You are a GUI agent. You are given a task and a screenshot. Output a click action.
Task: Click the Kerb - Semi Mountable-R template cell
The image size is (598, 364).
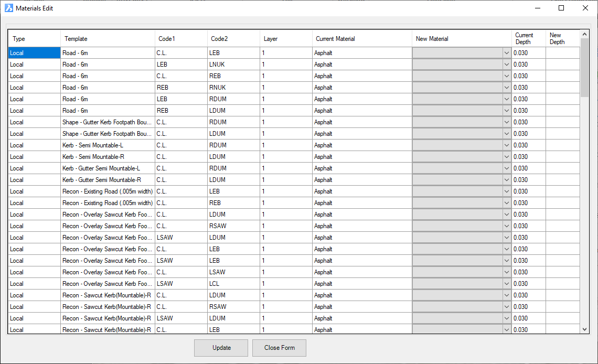(x=108, y=157)
